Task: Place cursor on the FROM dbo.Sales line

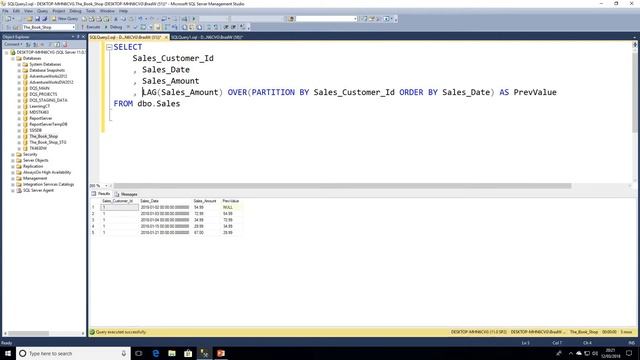Action: coord(147,104)
